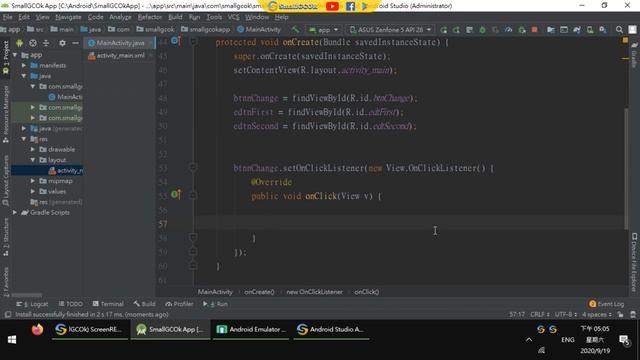
Task: Open the AVD Manager icon
Action: coord(590,29)
